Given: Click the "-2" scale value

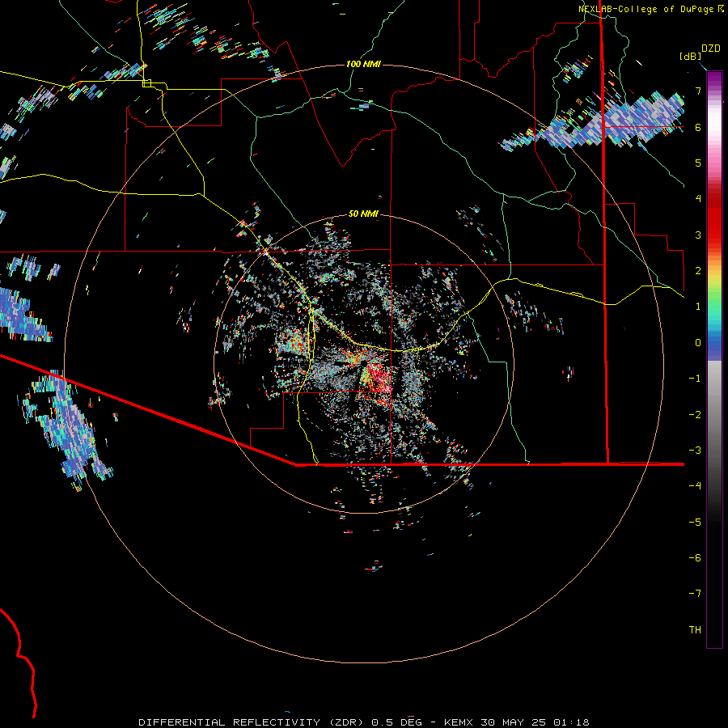Looking at the screenshot, I should point(695,415).
